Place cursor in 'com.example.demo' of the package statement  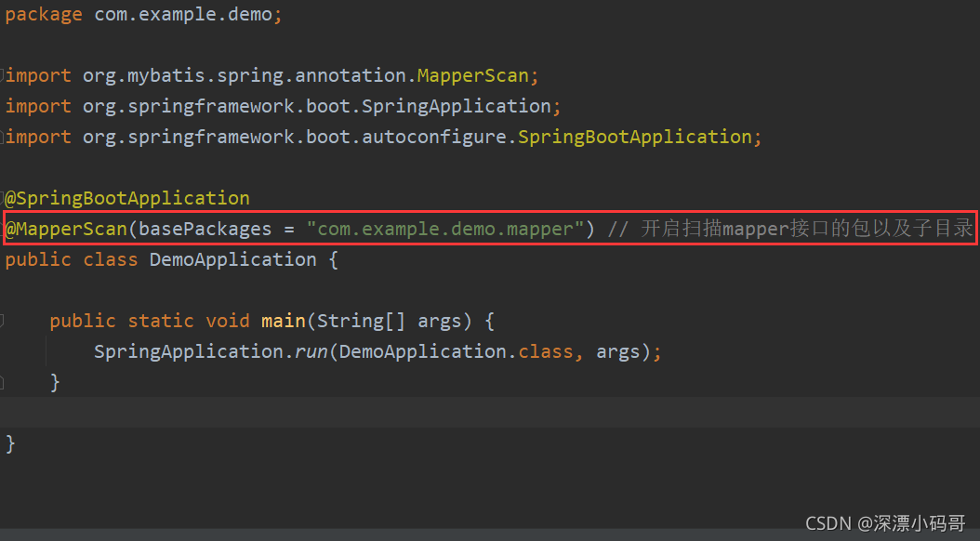coord(183,14)
